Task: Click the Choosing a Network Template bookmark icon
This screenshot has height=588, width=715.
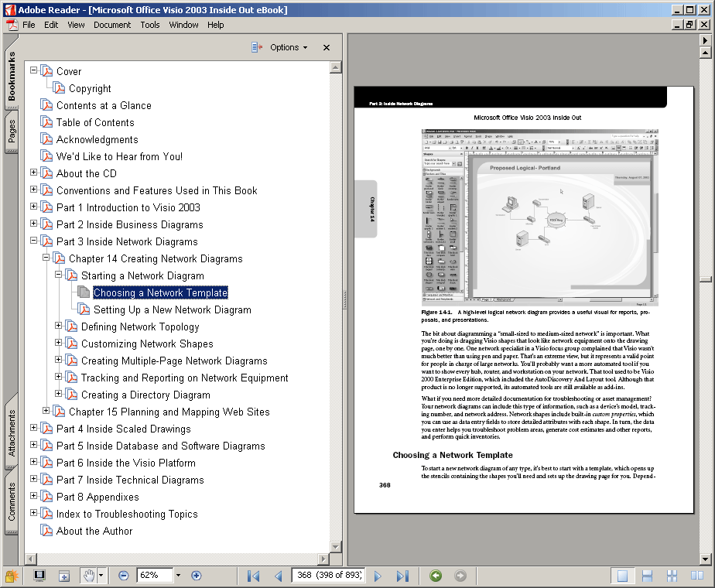Action: (x=84, y=292)
